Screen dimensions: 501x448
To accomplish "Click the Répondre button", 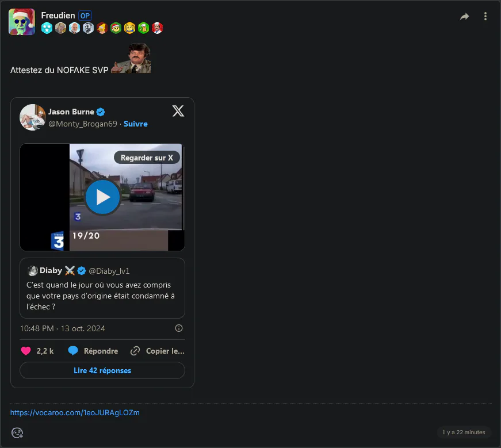I will (x=101, y=351).
